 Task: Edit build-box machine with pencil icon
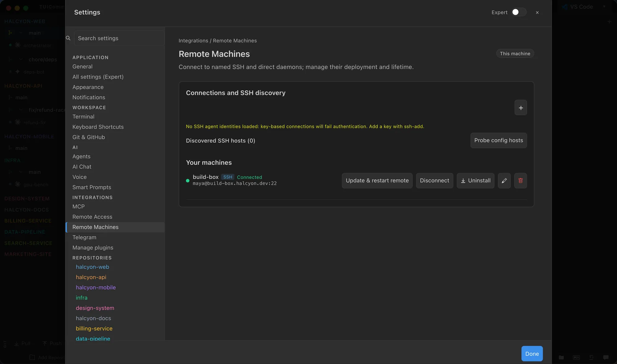[x=504, y=181]
